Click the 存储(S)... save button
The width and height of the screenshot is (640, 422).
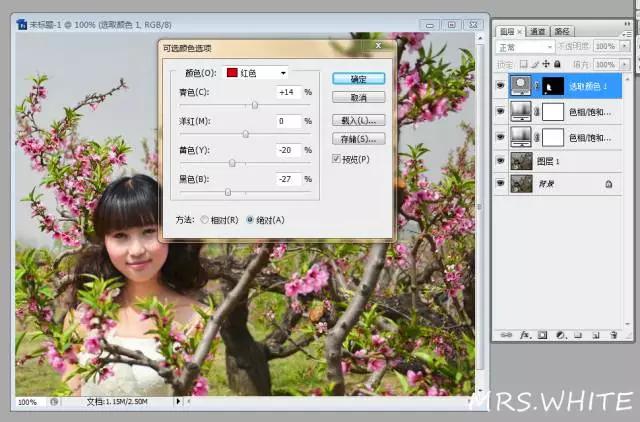(x=358, y=139)
